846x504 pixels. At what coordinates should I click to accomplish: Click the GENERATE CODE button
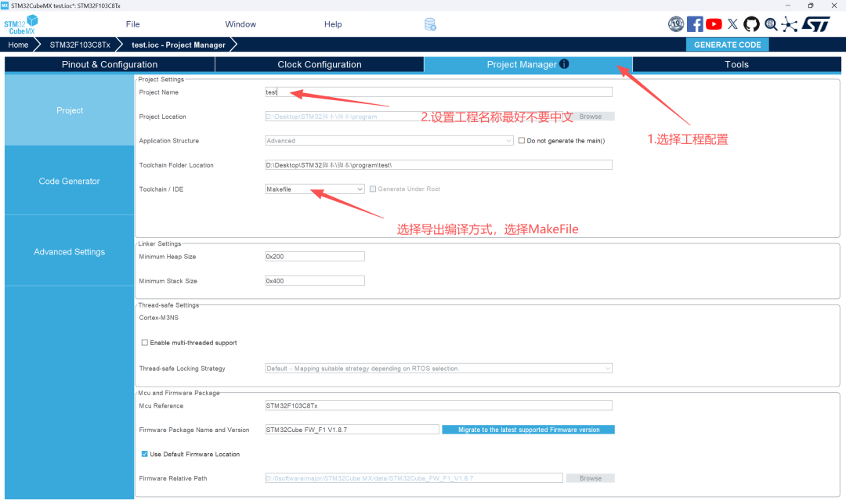click(x=727, y=45)
